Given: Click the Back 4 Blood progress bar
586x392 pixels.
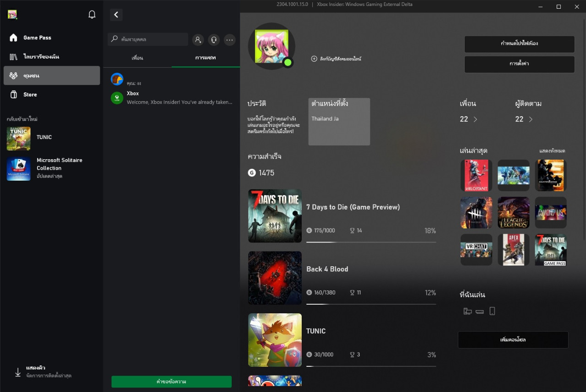Looking at the screenshot, I should [x=371, y=304].
